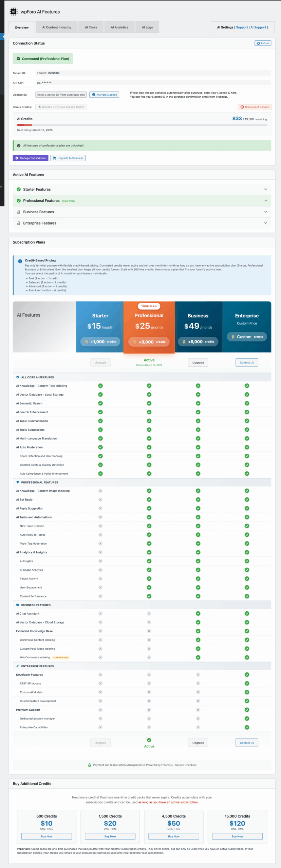Open the AI Analytics tab
Viewport: 281px width, 868px height.
click(119, 27)
